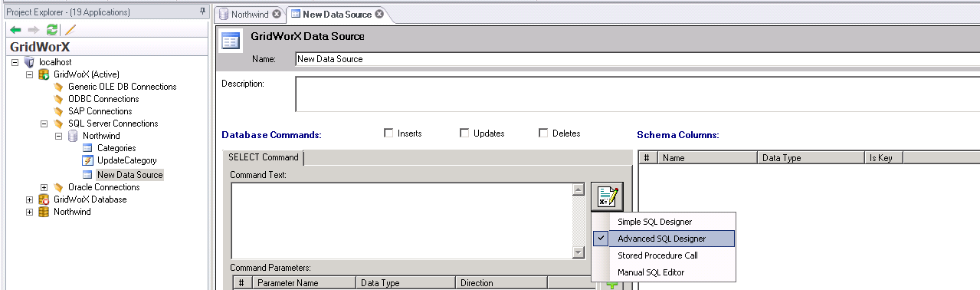Click the Name input field
Image resolution: width=980 pixels, height=290 pixels.
(637, 59)
